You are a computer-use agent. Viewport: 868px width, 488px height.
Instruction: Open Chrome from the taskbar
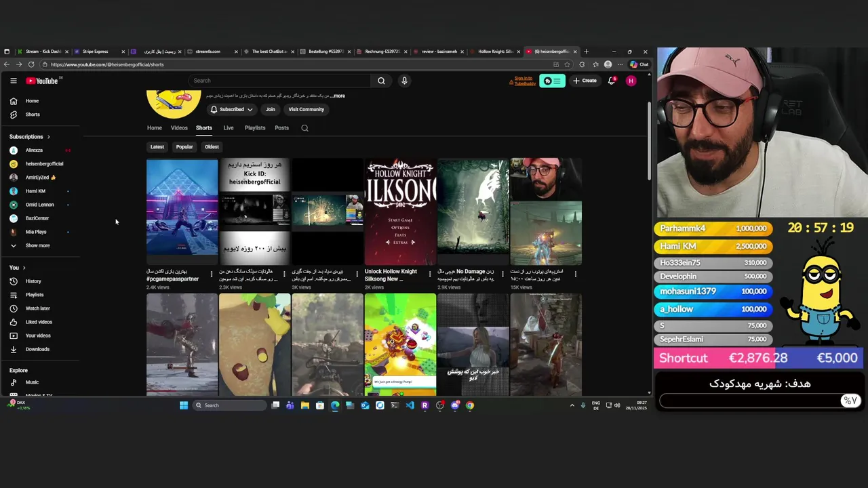tap(470, 405)
